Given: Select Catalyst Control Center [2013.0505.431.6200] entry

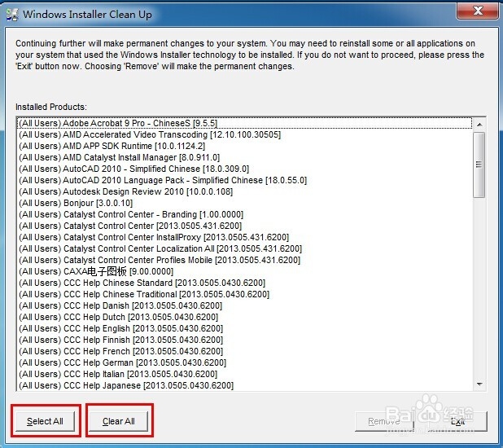Looking at the screenshot, I should tap(244, 226).
